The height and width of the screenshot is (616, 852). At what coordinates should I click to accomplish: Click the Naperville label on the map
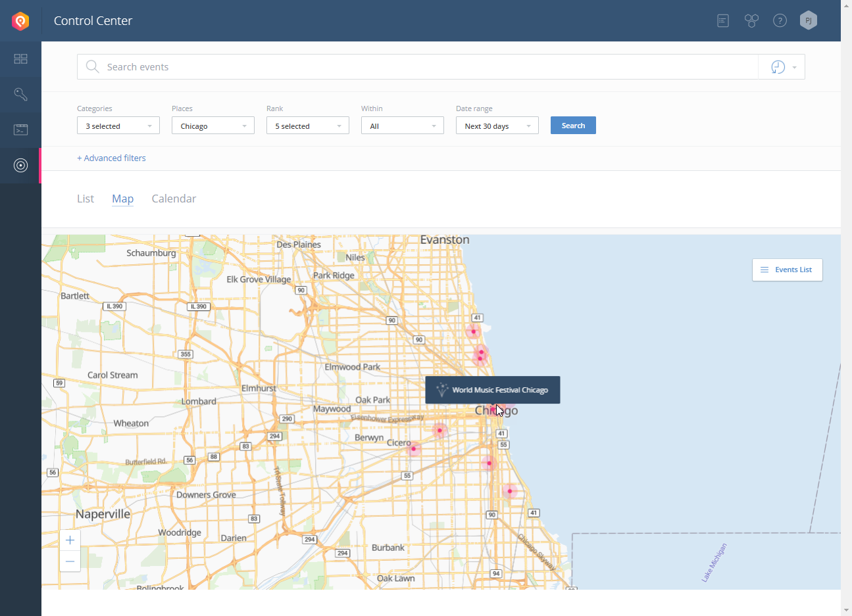pyautogui.click(x=103, y=514)
